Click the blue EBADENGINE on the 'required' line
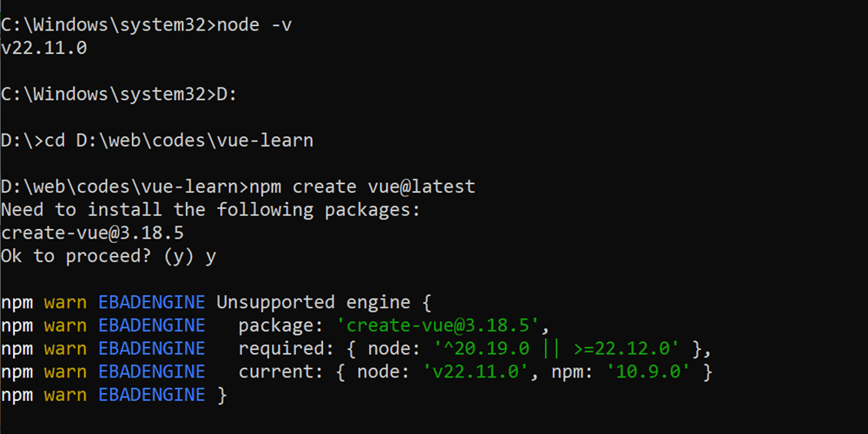The image size is (868, 434). tap(151, 349)
